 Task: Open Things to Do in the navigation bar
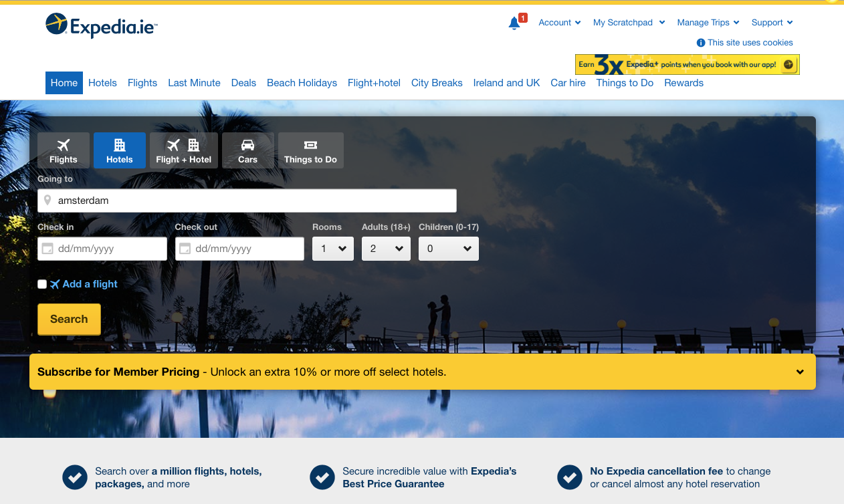625,83
